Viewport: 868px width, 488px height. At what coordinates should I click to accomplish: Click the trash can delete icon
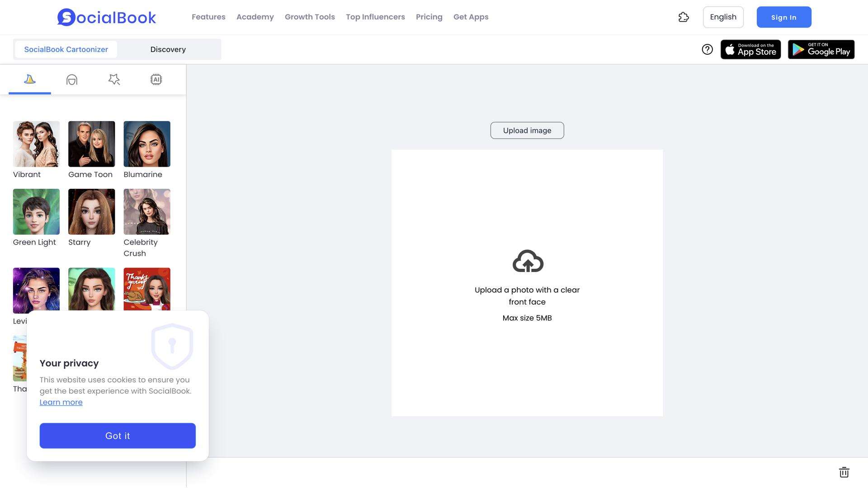tap(844, 472)
